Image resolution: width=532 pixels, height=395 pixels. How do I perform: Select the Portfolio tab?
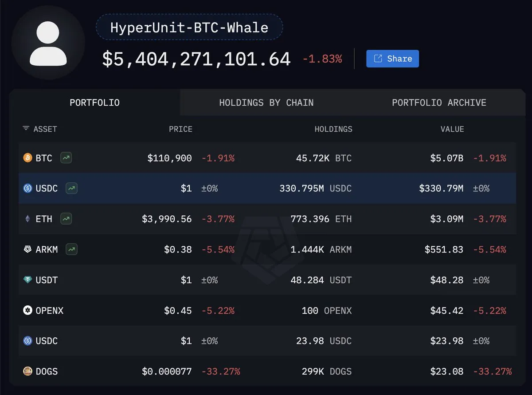(94, 103)
